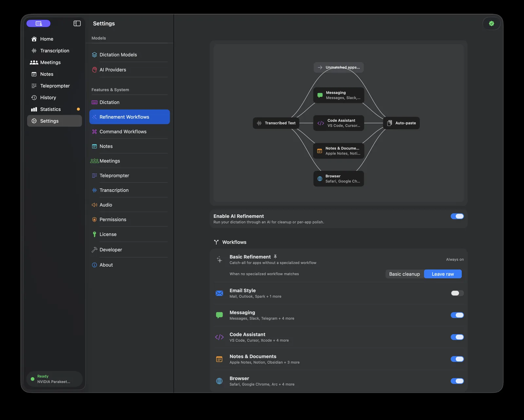Click the Ready NVIDIA Parakeet status pill
The image size is (524, 420).
[54, 379]
